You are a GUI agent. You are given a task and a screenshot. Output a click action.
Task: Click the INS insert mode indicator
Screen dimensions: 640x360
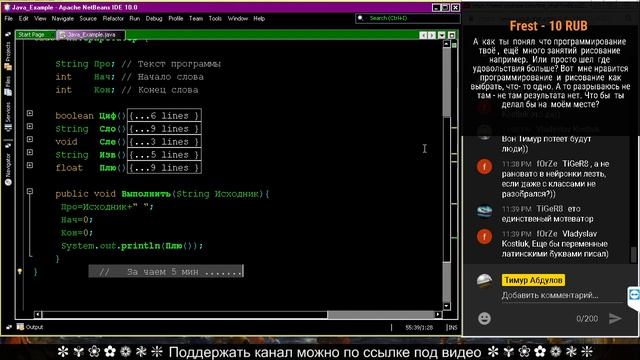point(452,327)
